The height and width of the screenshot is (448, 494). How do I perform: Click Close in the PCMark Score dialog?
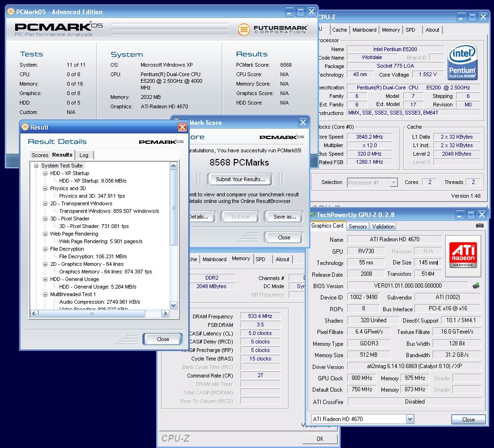point(284,237)
